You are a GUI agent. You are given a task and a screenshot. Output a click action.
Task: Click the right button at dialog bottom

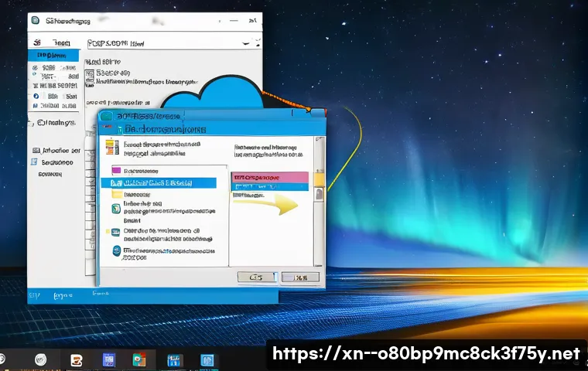(300, 277)
